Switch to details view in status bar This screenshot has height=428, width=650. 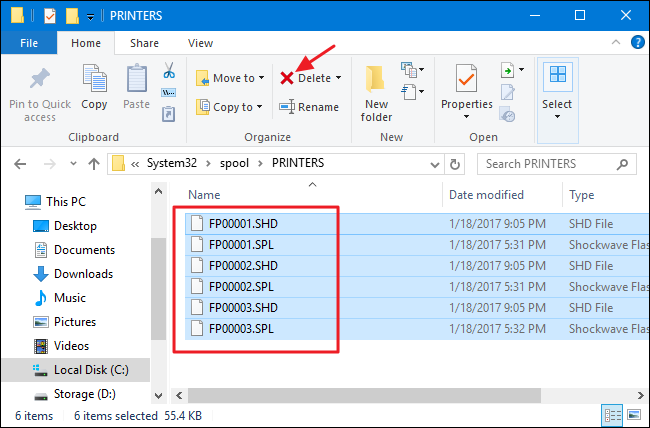pyautogui.click(x=610, y=414)
